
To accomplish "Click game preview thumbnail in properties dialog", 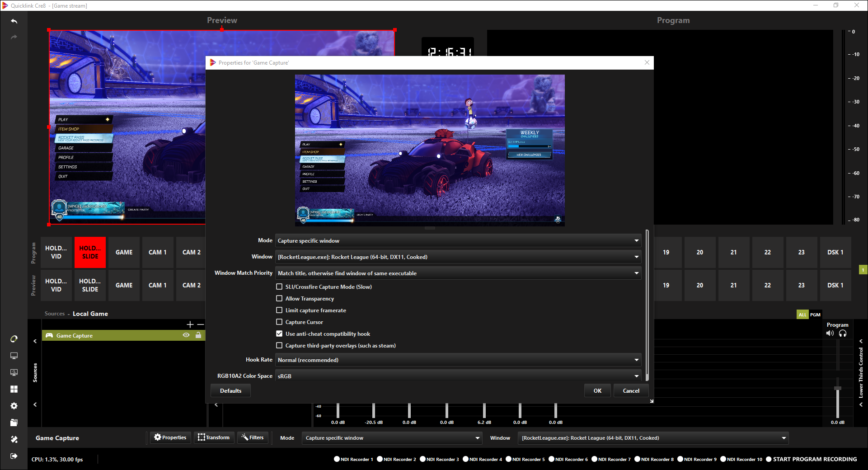I will point(430,150).
